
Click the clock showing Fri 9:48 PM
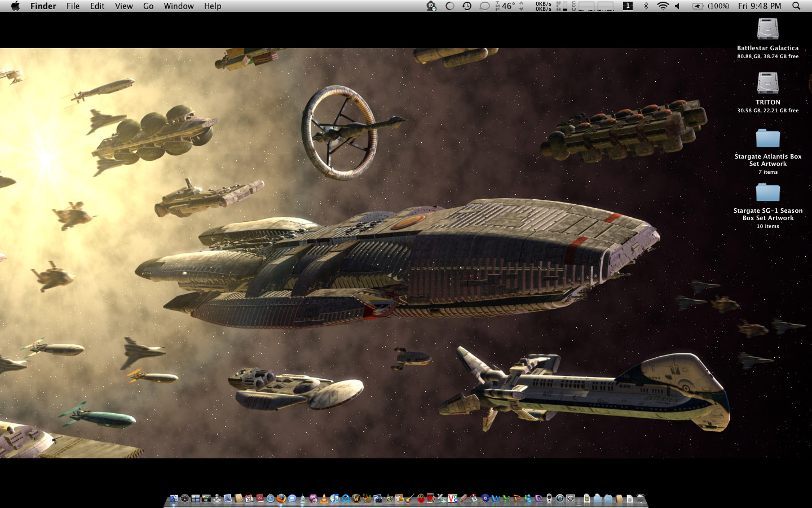[760, 6]
